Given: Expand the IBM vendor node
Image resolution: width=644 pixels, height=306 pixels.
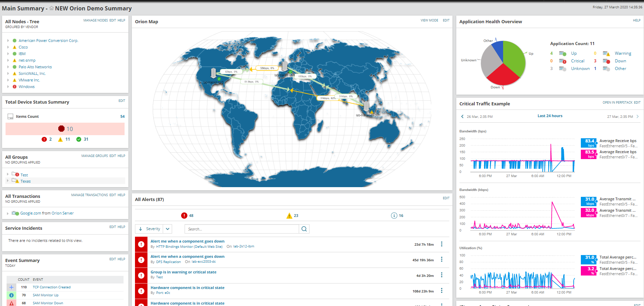Looking at the screenshot, I should 8,54.
